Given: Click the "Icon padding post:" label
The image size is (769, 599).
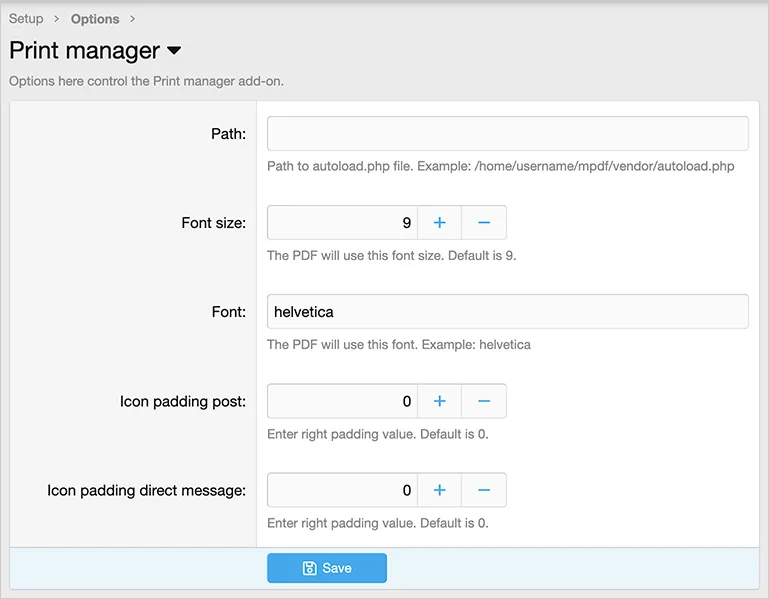Looking at the screenshot, I should (182, 401).
